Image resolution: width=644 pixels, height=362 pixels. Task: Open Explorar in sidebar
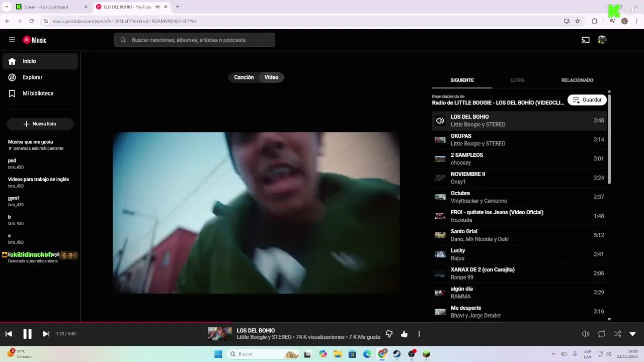coord(40,77)
